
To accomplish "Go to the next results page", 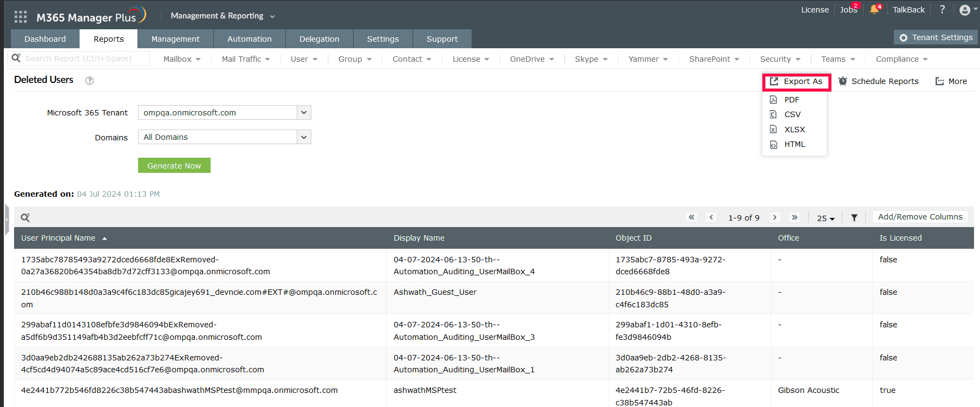I will [x=775, y=217].
